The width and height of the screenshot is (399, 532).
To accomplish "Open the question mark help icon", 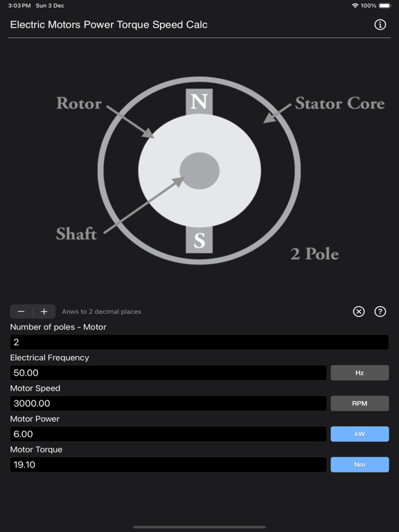I will click(x=380, y=312).
